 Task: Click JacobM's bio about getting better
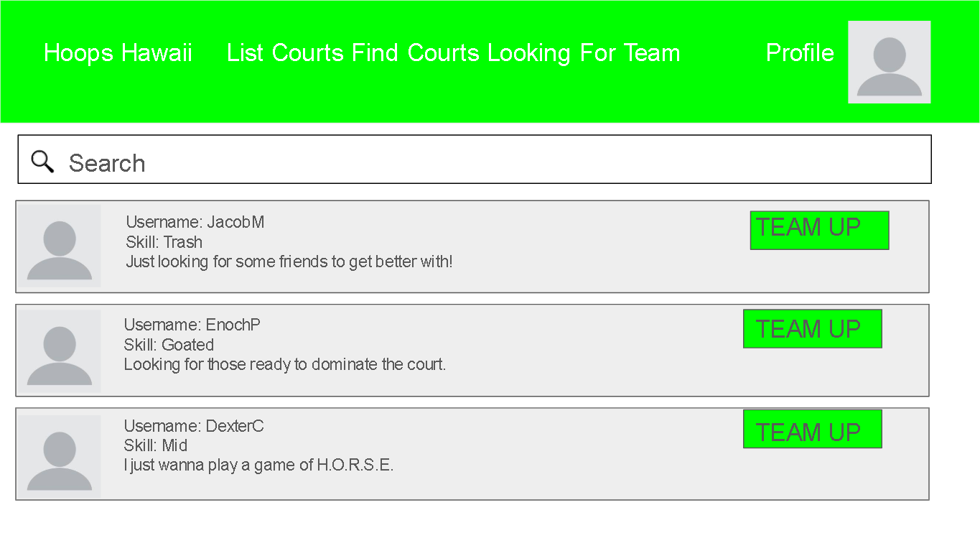coord(289,261)
